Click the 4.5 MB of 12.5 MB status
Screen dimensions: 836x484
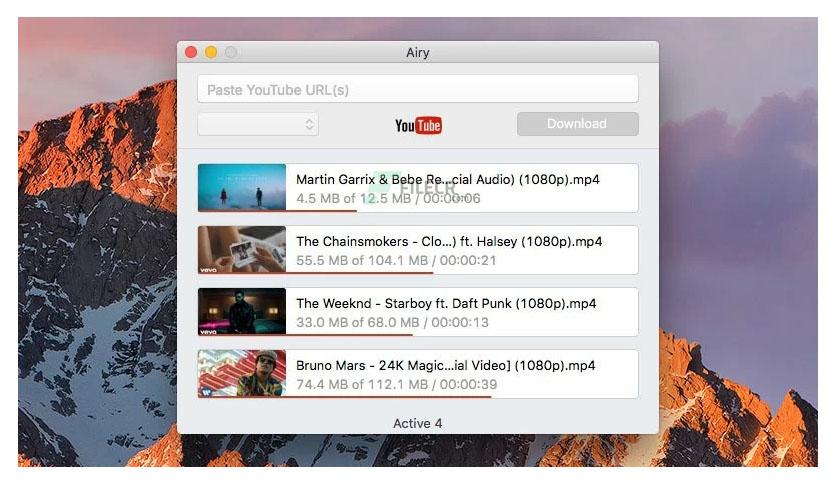coord(388,198)
